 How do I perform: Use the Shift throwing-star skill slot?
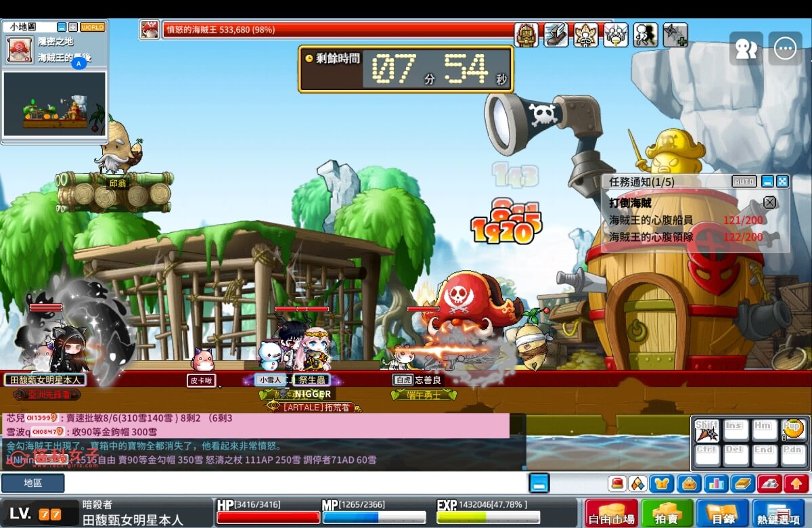pos(707,431)
